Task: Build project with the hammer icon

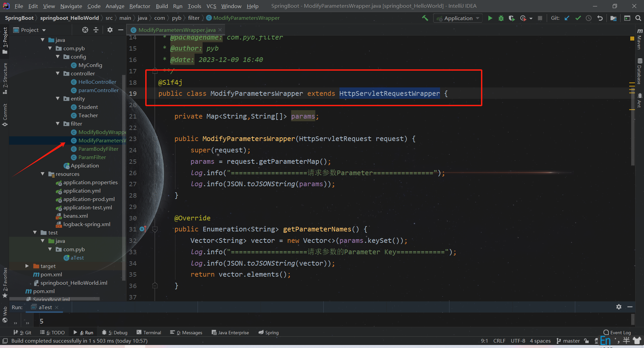Action: pyautogui.click(x=425, y=18)
